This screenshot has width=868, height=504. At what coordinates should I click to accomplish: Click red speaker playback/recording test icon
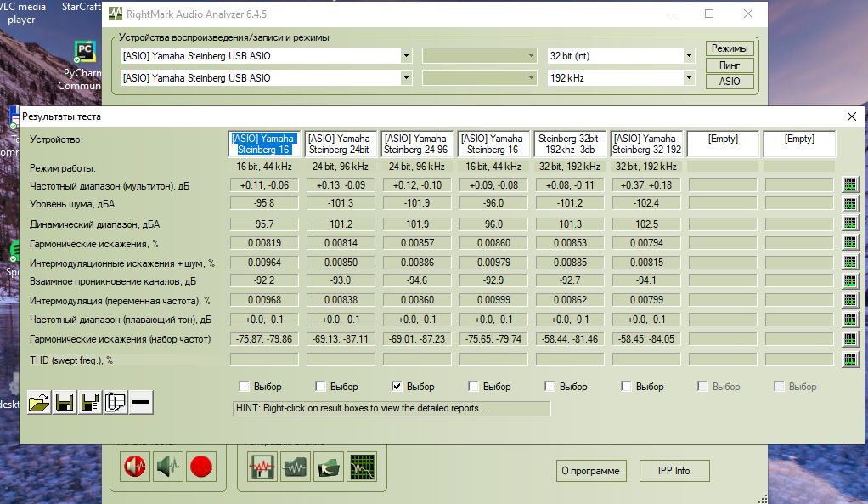(x=135, y=467)
